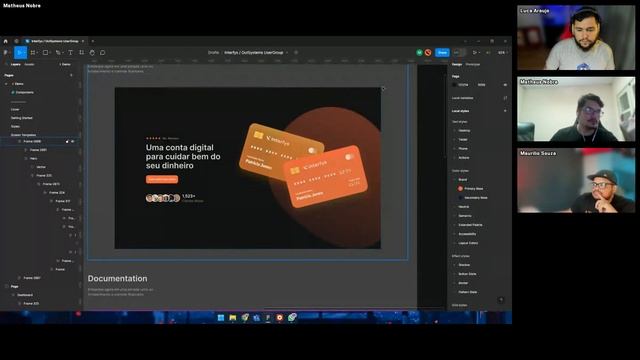Click the page background color swatch
Image resolution: width=640 pixels, height=360 pixels.
click(x=454, y=85)
